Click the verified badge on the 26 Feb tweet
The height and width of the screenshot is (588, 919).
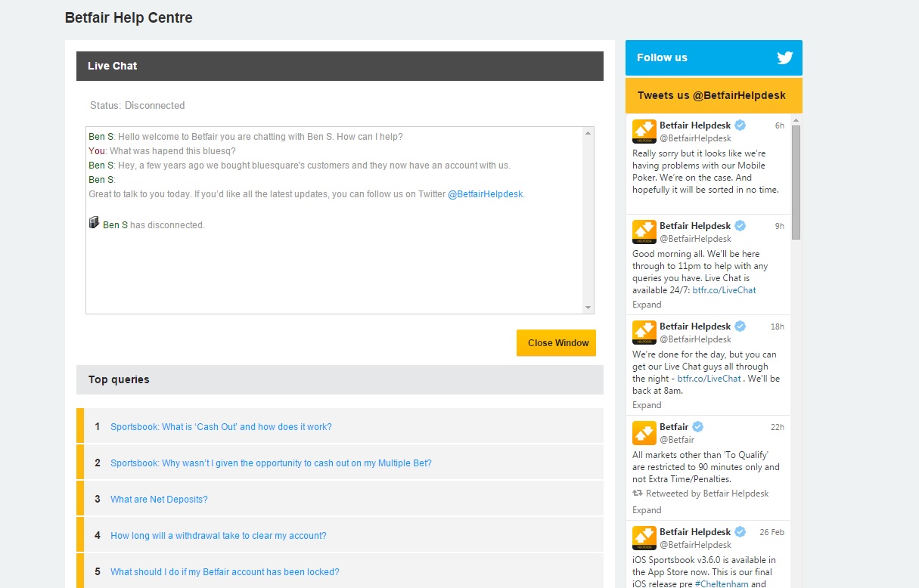pos(740,532)
